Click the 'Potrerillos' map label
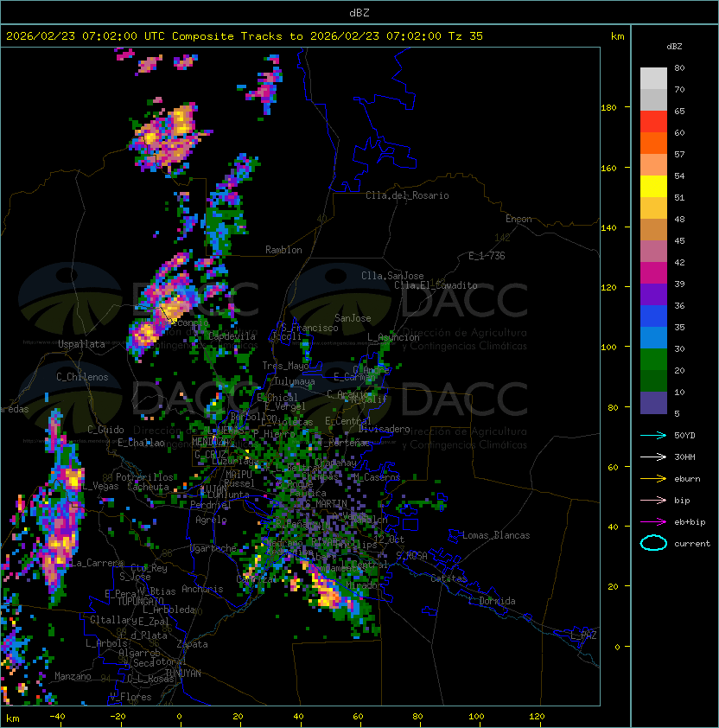 click(x=144, y=477)
